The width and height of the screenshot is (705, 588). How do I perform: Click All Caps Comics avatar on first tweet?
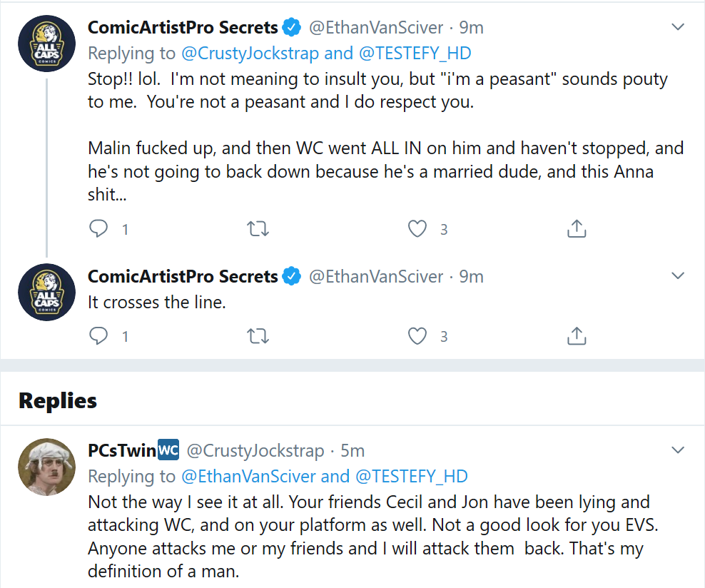(x=47, y=44)
